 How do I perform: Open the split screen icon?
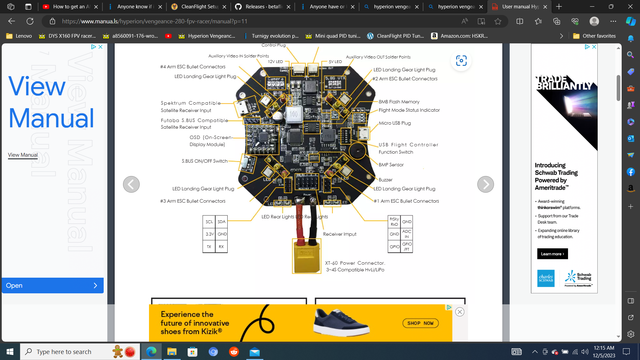pos(520,21)
